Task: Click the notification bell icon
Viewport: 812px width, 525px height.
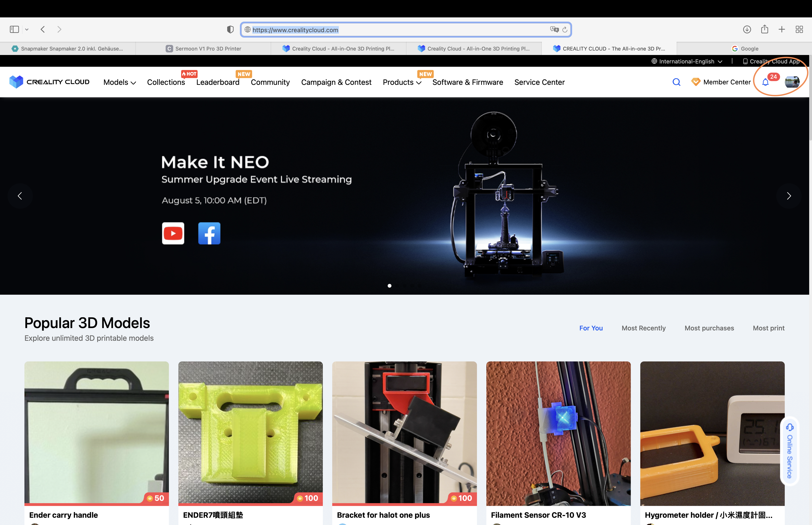Action: point(765,82)
